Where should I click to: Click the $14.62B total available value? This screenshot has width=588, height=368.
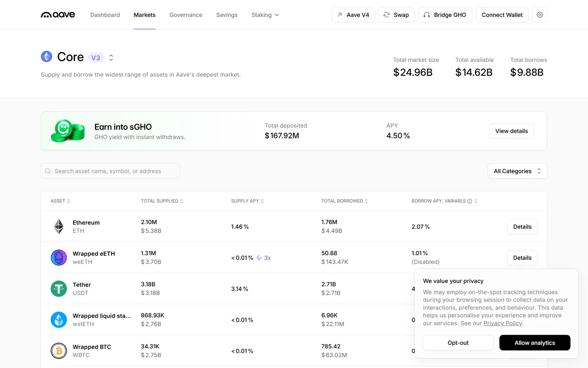(x=474, y=72)
